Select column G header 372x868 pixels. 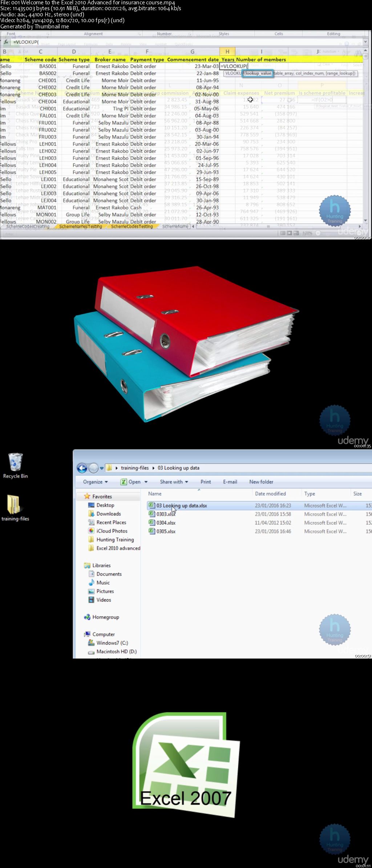193,52
